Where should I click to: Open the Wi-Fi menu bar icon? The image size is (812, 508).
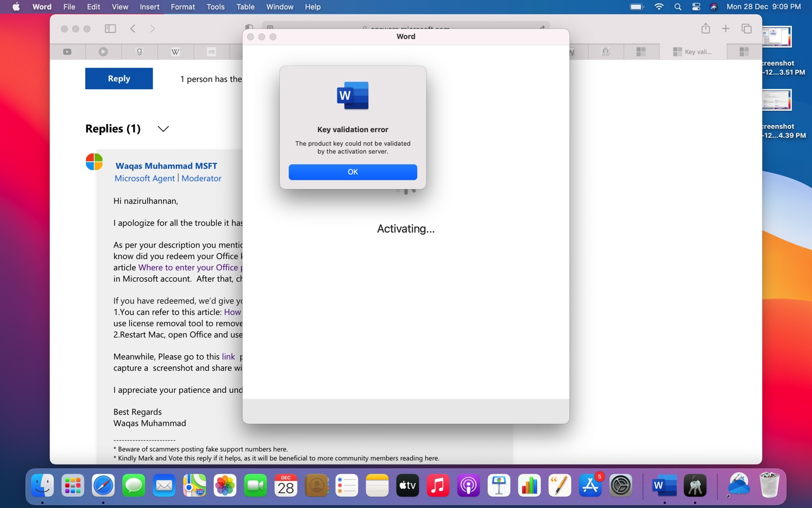coord(659,7)
